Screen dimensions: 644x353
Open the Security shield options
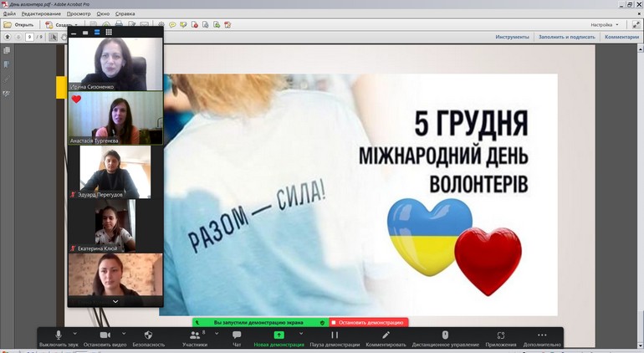click(x=149, y=339)
